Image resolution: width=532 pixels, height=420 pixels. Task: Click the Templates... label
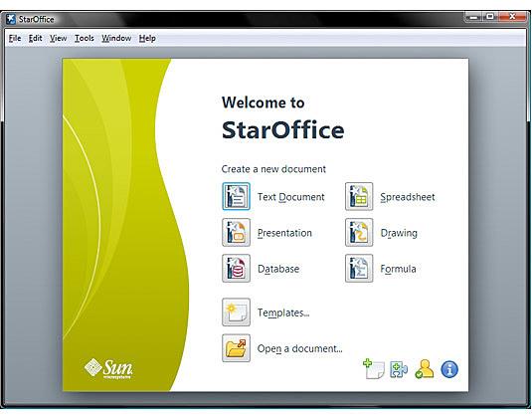[283, 313]
